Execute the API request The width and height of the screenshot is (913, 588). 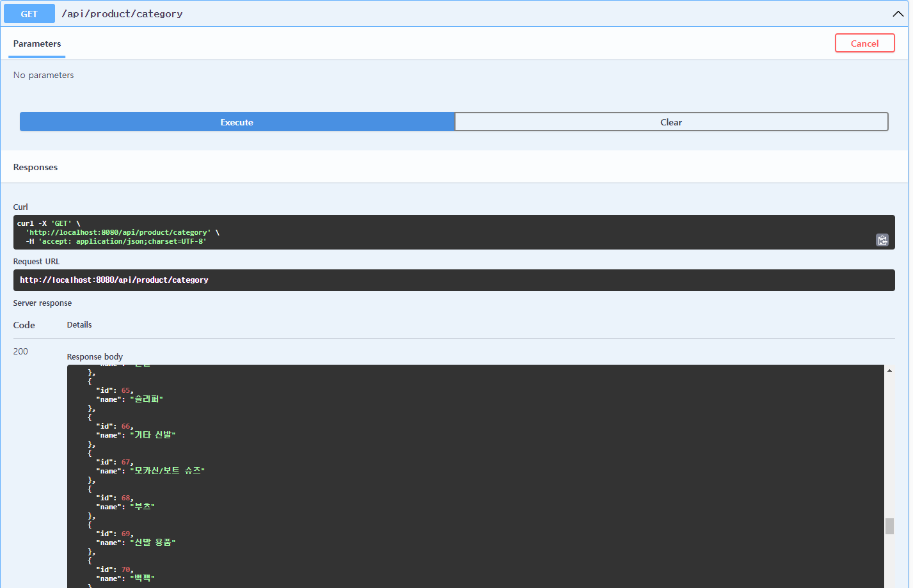point(237,122)
